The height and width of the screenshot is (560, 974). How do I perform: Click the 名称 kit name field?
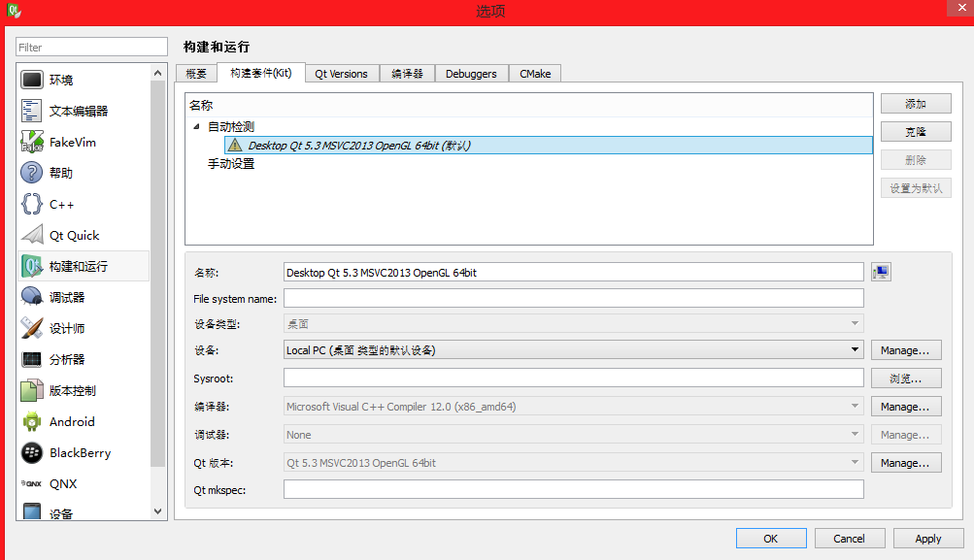click(573, 272)
